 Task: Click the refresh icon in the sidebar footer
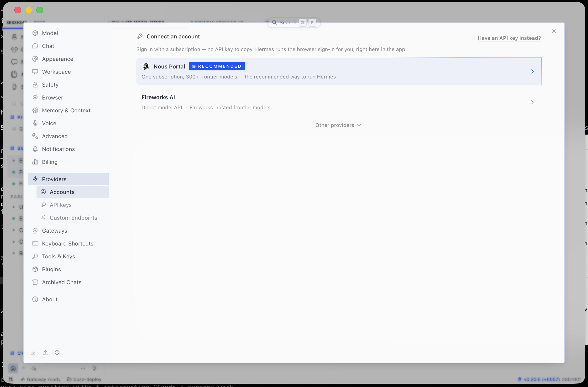click(57, 353)
